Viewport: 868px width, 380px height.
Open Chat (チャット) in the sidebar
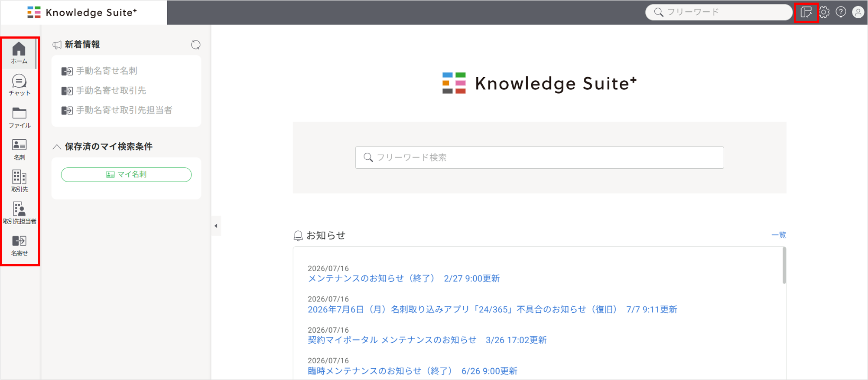(19, 85)
